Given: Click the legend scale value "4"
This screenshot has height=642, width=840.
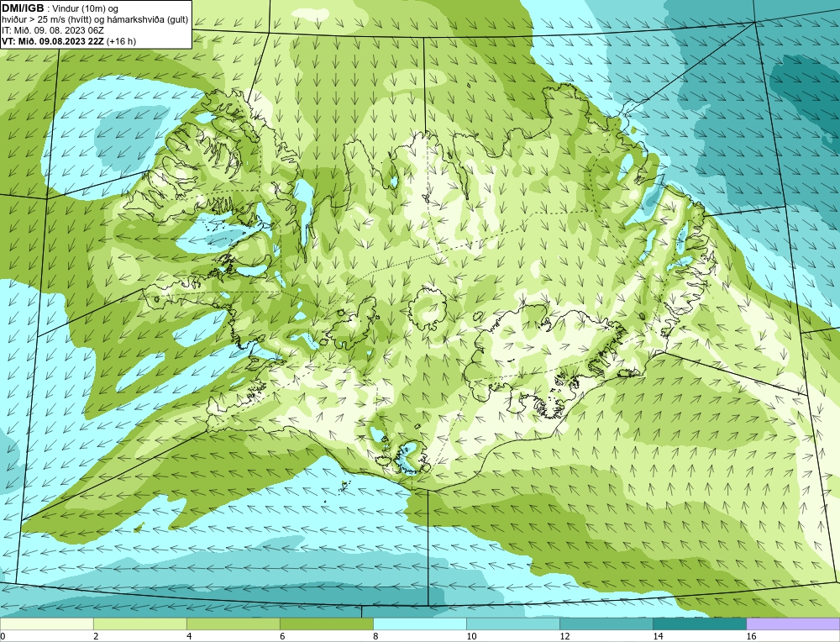Looking at the screenshot, I should (x=189, y=636).
